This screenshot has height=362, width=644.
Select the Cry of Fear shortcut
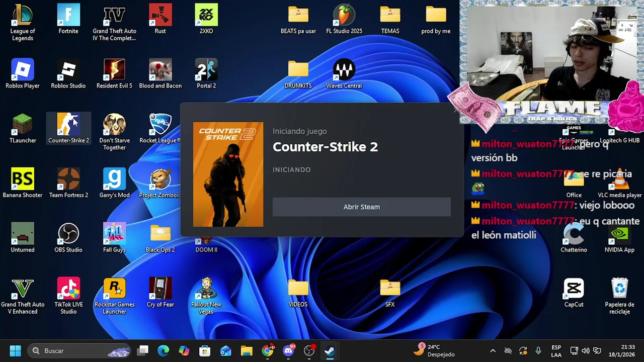160,293
